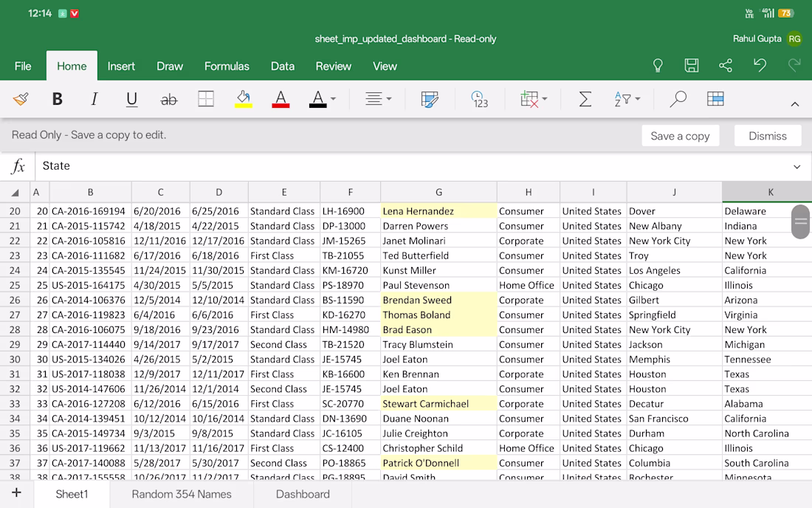
Task: Open the Dashboard sheet tab
Action: 303,495
